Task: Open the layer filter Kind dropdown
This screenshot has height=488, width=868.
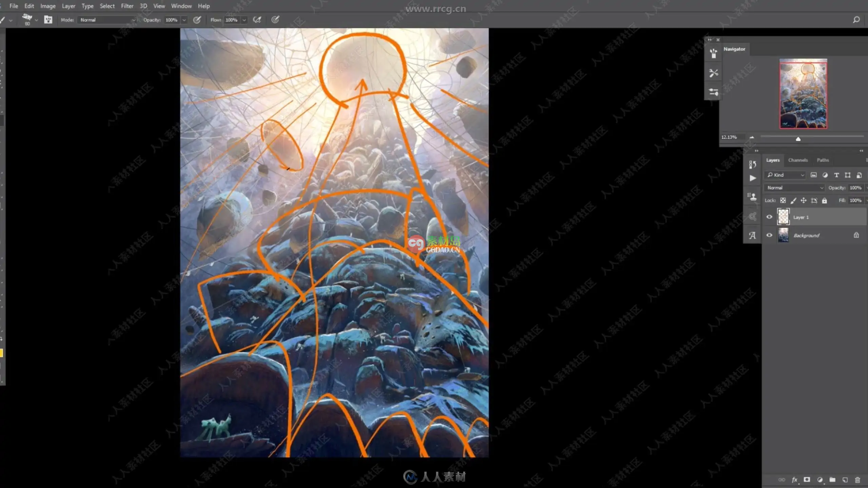Action: [785, 175]
